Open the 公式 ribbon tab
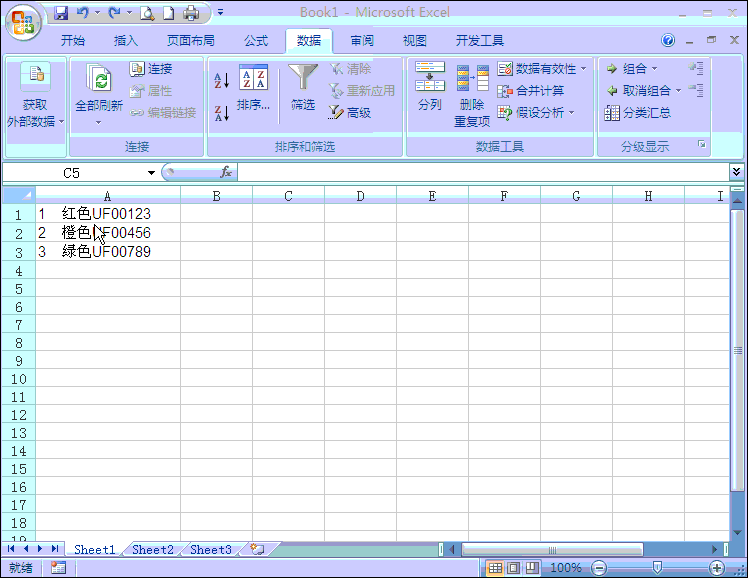748x578 pixels. coord(256,41)
